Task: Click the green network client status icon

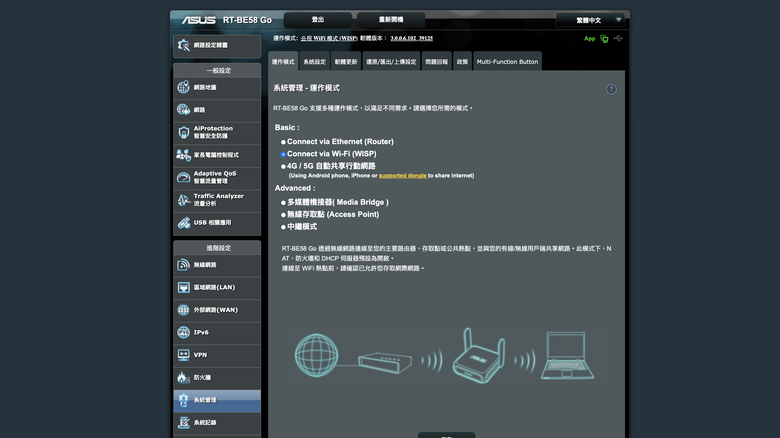Action: (x=604, y=38)
